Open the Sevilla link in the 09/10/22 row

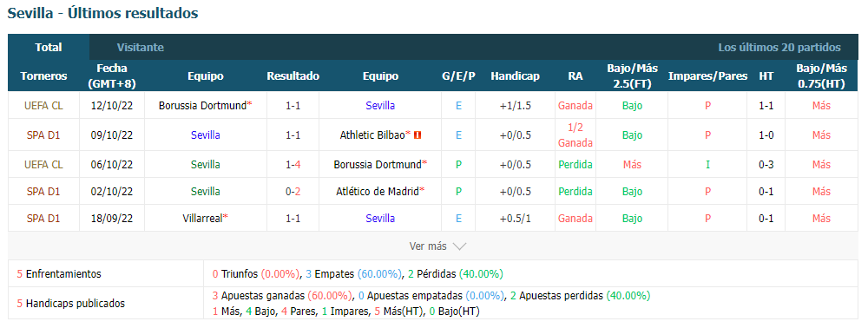point(206,134)
